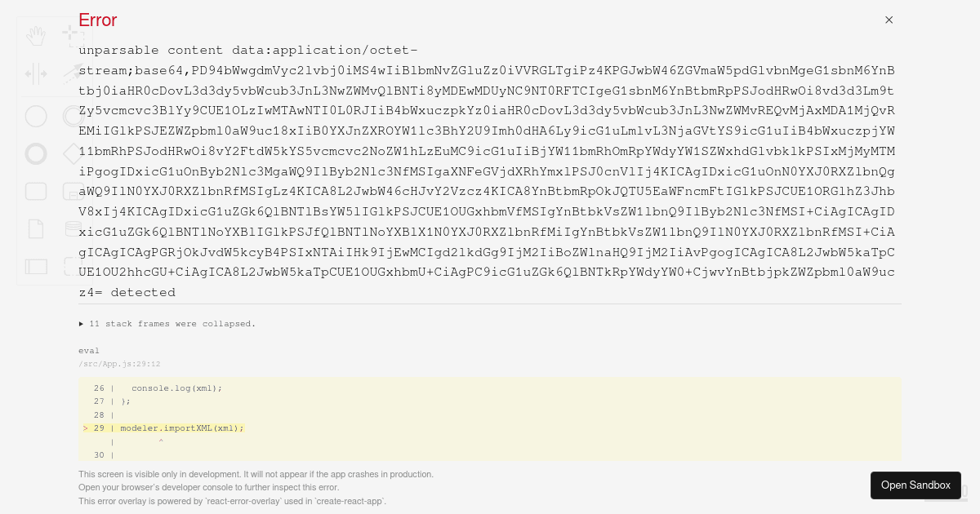Create a task shape
The image size is (980, 514).
(x=36, y=191)
